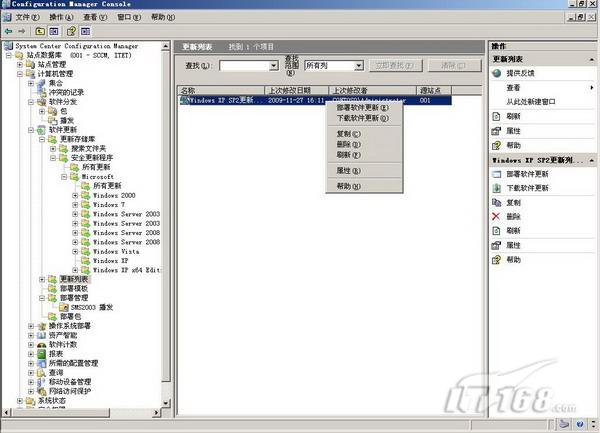
Task: Choose 属性 in context menu
Action: (364, 171)
